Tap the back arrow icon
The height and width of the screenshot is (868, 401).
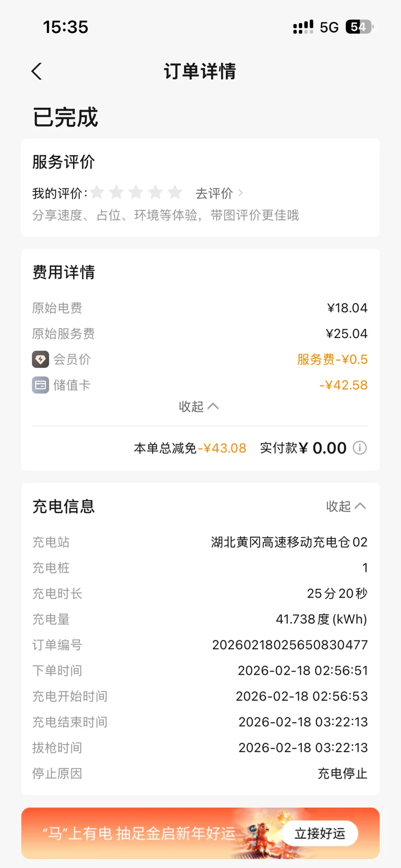coord(37,71)
